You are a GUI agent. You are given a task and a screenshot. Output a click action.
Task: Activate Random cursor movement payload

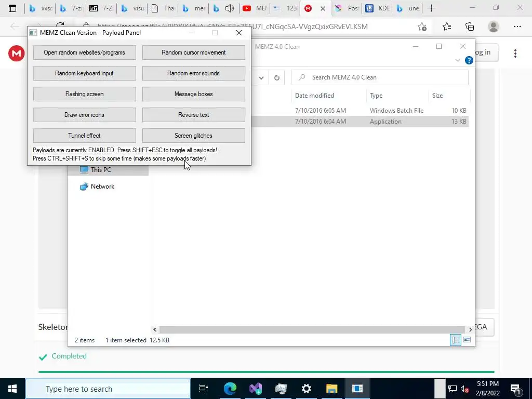[193, 52]
